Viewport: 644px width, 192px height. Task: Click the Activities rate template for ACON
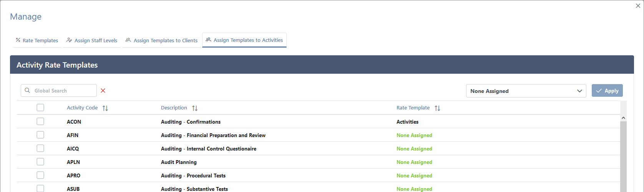tap(407, 122)
